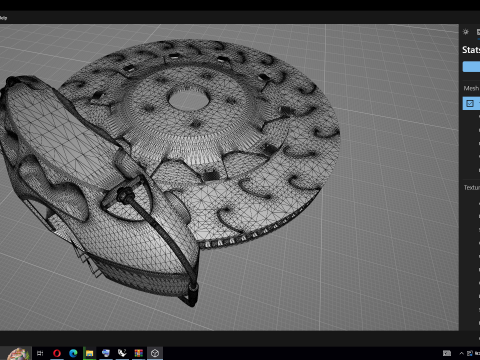480x360 pixels.
Task: Show hidden system tray icons chevron
Action: click(461, 353)
